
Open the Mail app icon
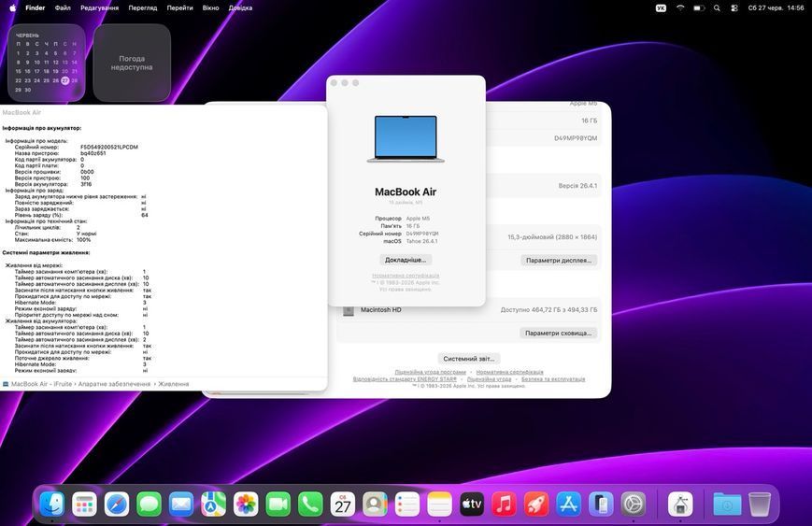click(181, 504)
